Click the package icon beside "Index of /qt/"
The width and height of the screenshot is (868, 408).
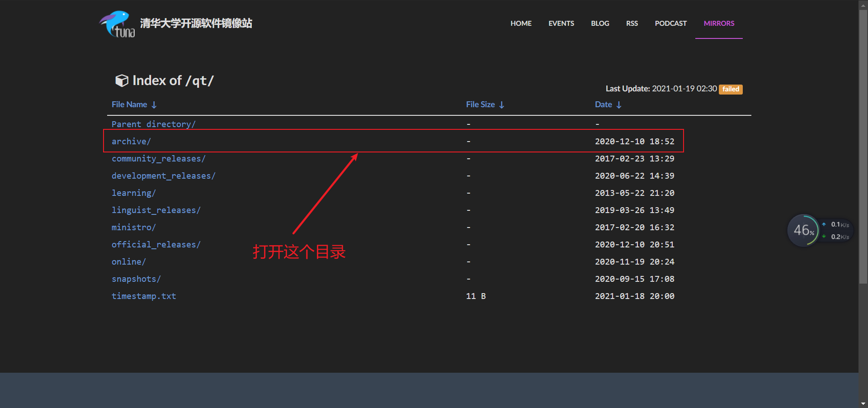click(122, 81)
